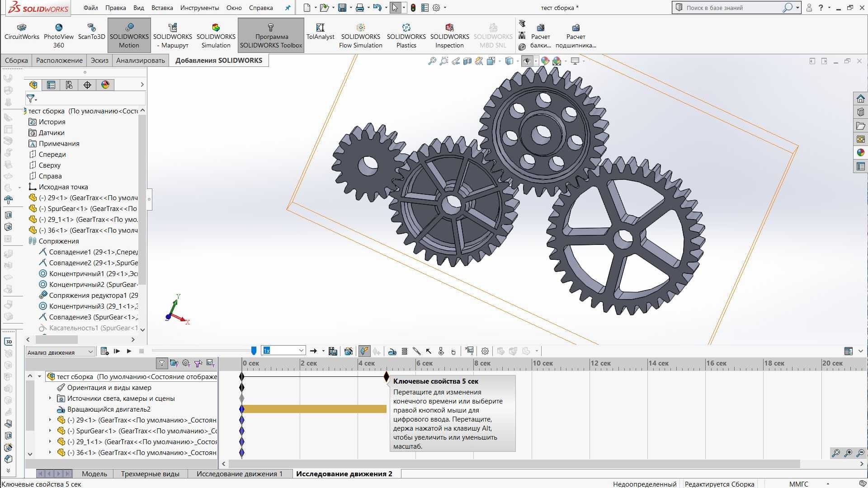Switch to the Исследование движения 1 tab
The height and width of the screenshot is (488, 868).
click(x=240, y=474)
